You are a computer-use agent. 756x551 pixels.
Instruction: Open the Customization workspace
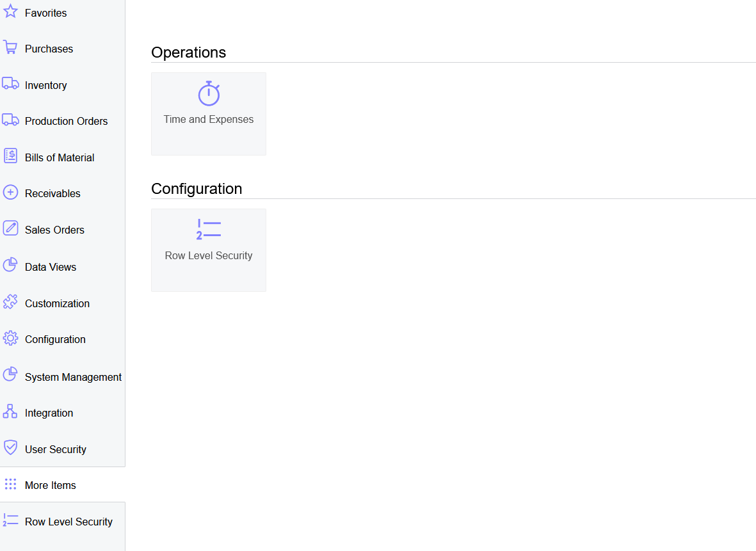tap(58, 304)
